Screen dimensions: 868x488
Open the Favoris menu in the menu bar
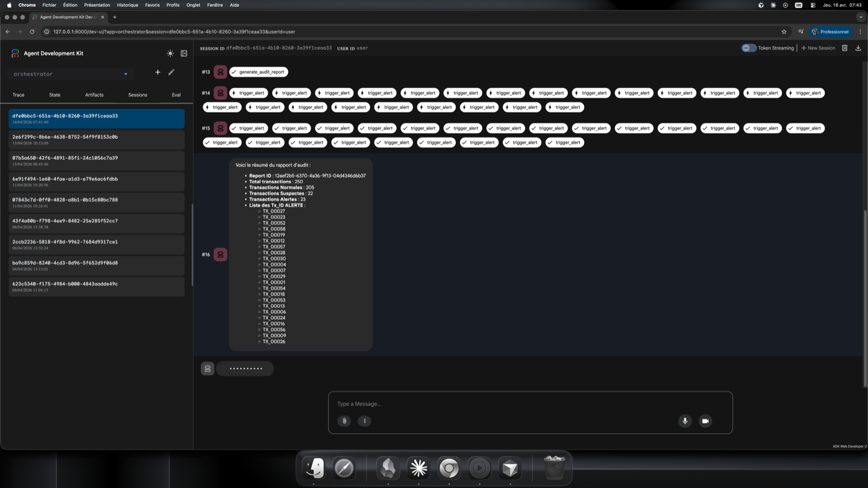[152, 5]
